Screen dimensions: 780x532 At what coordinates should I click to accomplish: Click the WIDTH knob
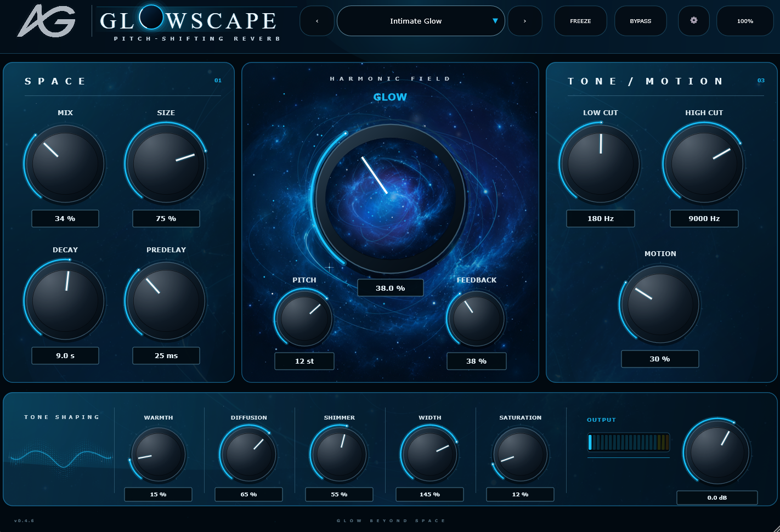pyautogui.click(x=429, y=455)
